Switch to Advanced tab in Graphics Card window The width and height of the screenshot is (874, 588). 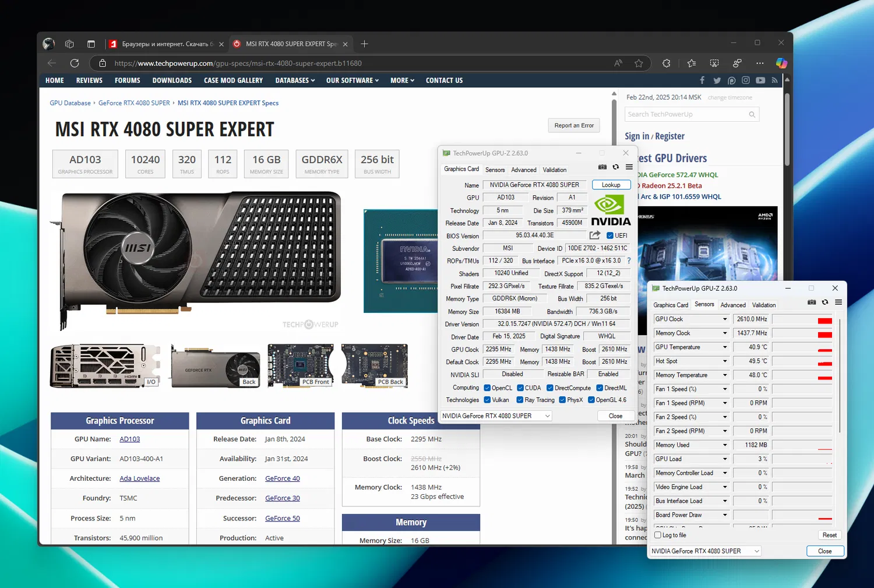tap(524, 170)
